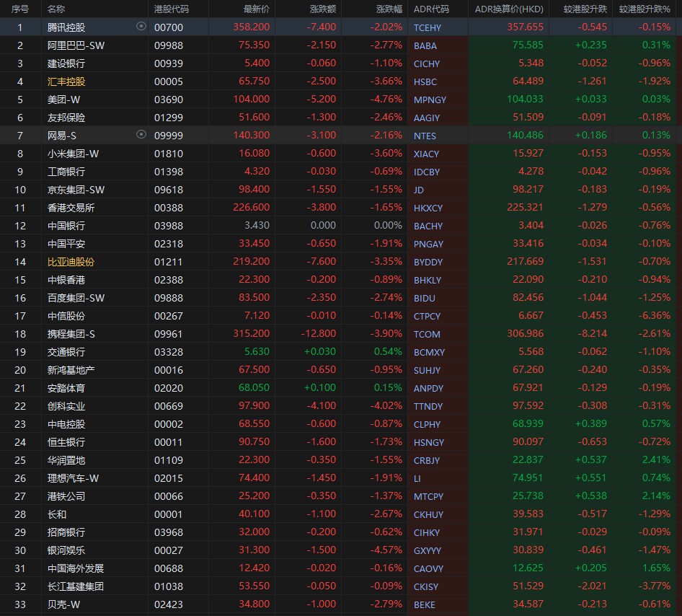Open the 恒生银行 stock name
This screenshot has width=682, height=616.
(66, 442)
